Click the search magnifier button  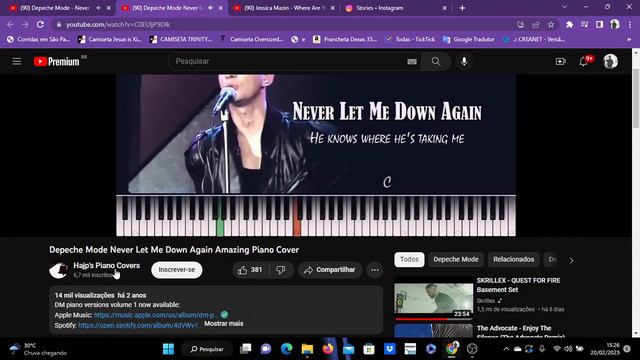(x=436, y=61)
